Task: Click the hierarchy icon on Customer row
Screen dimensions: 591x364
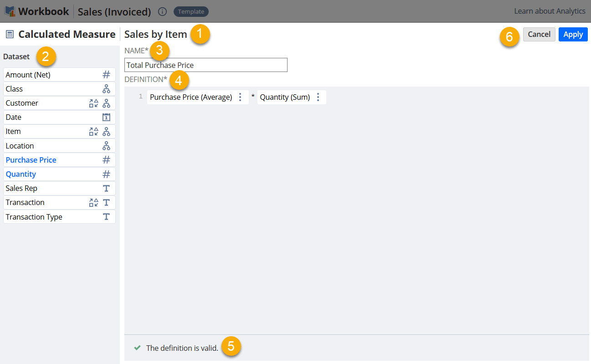Action: point(106,103)
